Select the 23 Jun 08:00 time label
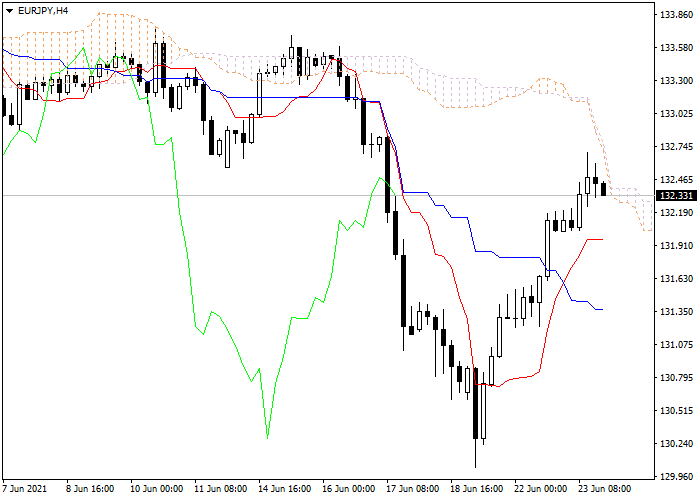Screen dimensions: 700x500 click(x=603, y=490)
